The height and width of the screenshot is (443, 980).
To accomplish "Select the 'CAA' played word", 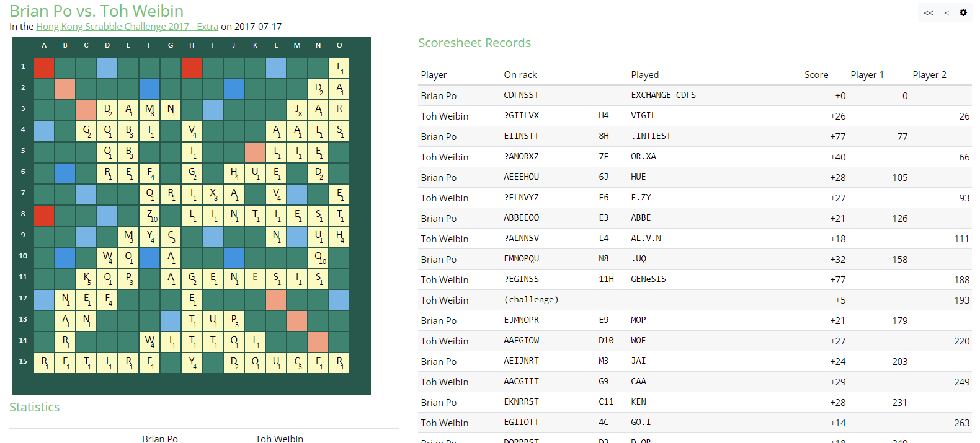I will (638, 381).
